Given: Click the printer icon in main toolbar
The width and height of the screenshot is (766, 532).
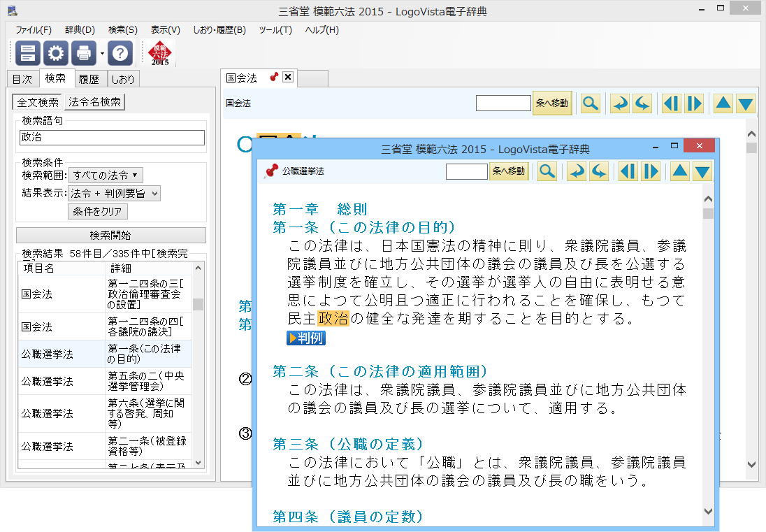Looking at the screenshot, I should coord(84,52).
